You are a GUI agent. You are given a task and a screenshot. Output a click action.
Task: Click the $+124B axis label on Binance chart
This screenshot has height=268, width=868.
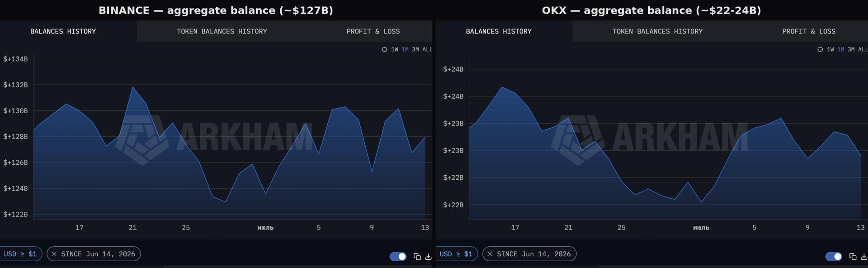(x=15, y=188)
